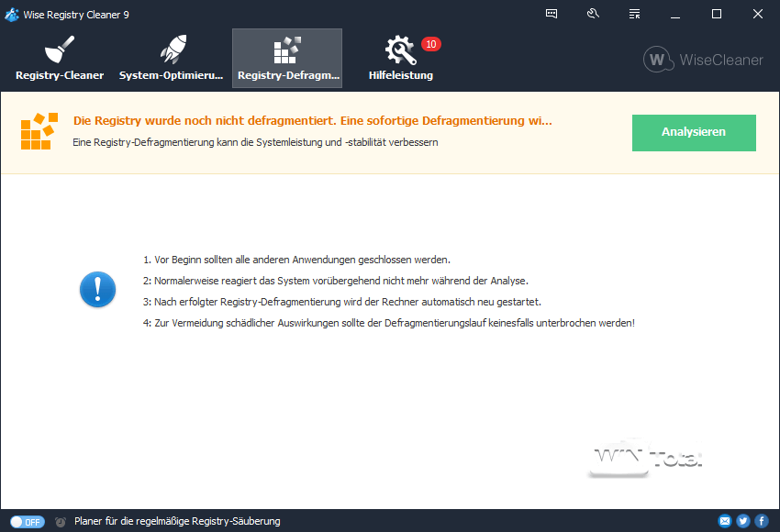Maximize the Wise Registry Cleaner window
This screenshot has width=780, height=532.
[717, 14]
